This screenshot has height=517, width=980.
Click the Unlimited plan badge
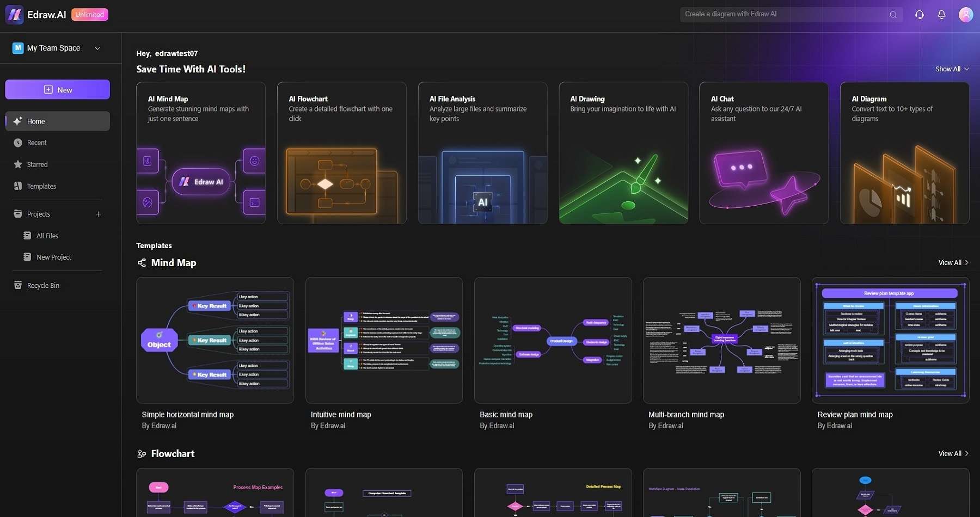[x=90, y=15]
